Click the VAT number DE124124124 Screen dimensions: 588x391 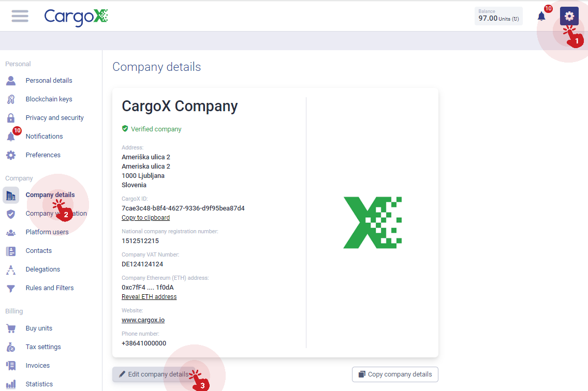point(142,264)
